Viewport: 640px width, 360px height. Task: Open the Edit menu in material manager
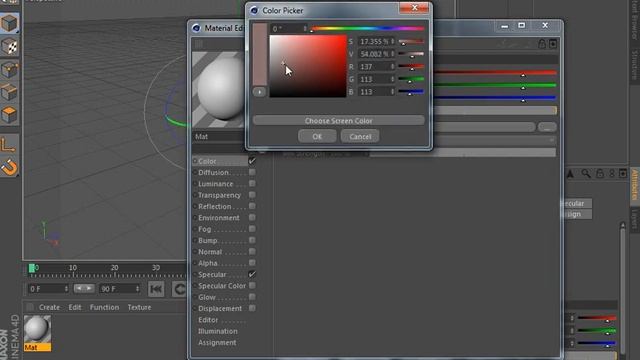click(75, 307)
